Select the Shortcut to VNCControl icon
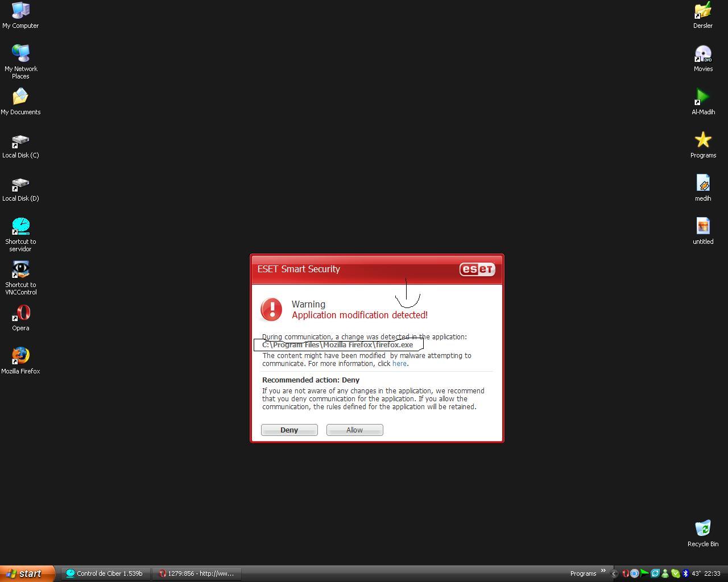728x582 pixels. click(20, 278)
